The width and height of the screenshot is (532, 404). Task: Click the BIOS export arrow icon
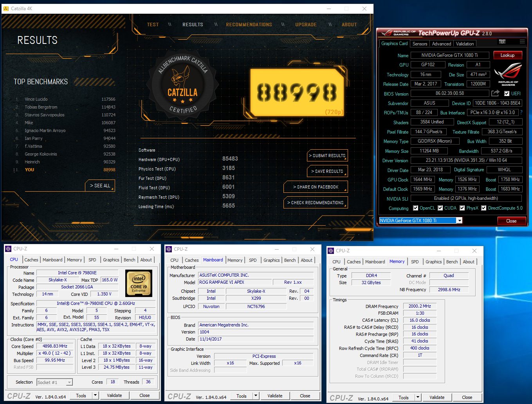click(496, 93)
